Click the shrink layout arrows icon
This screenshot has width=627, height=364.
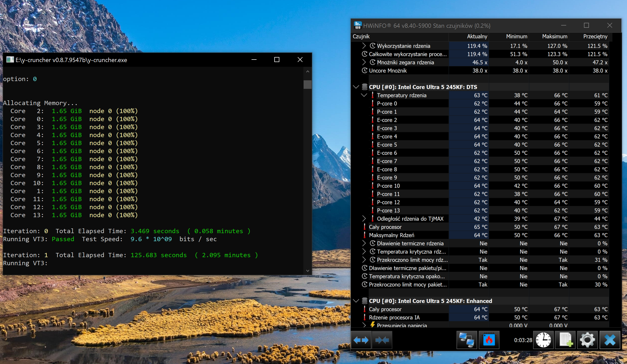pyautogui.click(x=382, y=340)
